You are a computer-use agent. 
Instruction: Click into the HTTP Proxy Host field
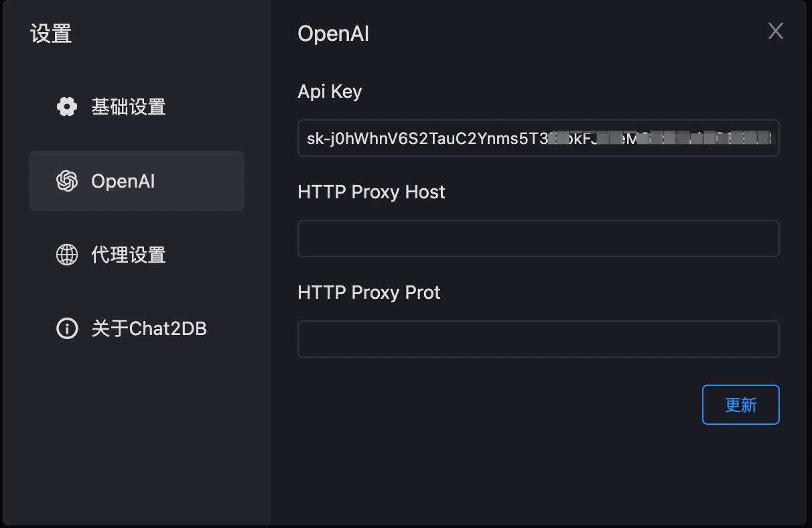538,239
